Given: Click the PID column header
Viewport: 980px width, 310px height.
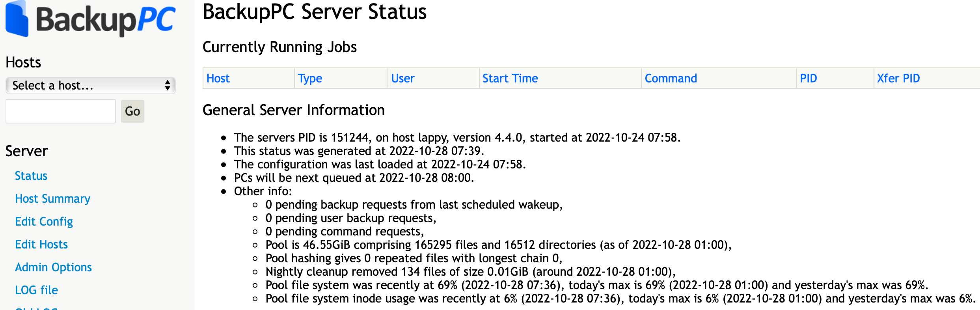Looking at the screenshot, I should point(808,78).
